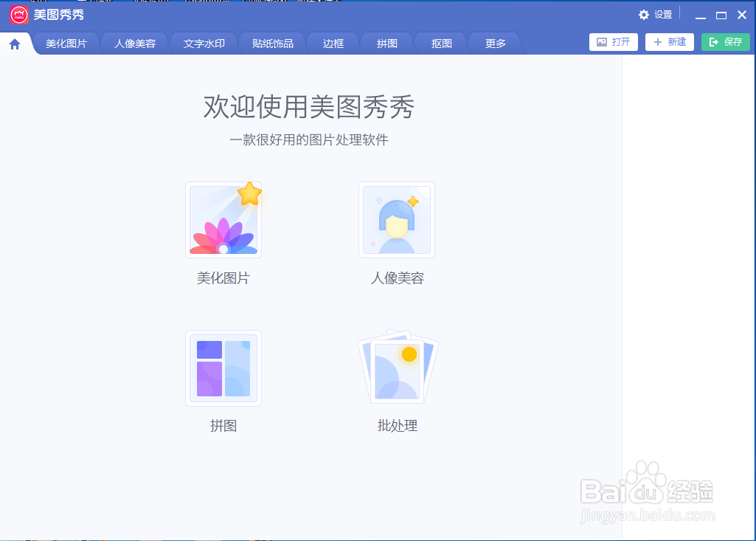Viewport: 756px width, 541px height.
Task: Open 人像美容 via the portrait card icon
Action: (396, 219)
